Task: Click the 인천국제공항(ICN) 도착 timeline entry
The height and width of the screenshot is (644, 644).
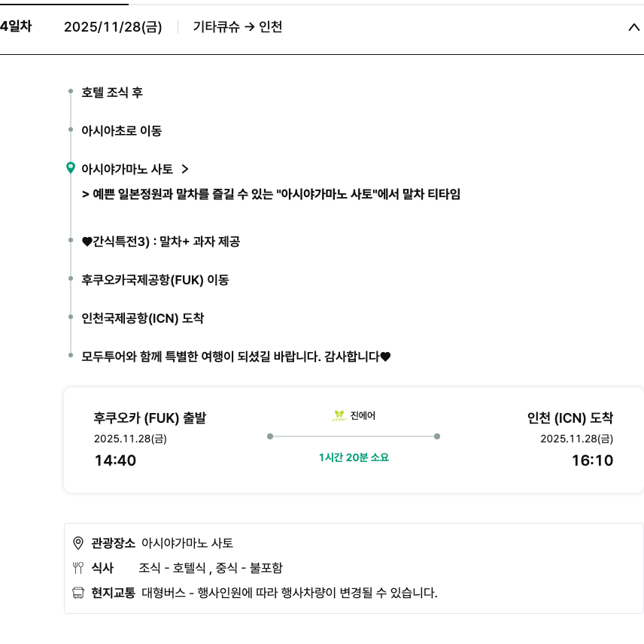Action: pos(143,318)
